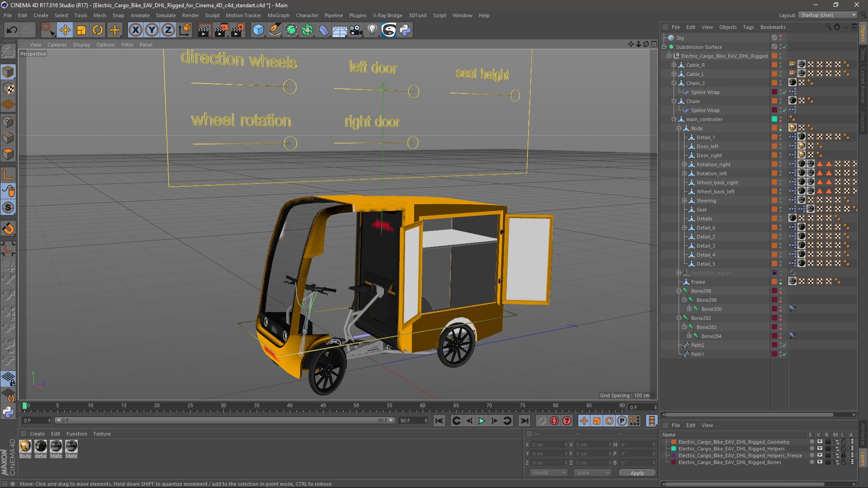Image resolution: width=868 pixels, height=488 pixels.
Task: Click the Rotate tool icon
Action: [98, 30]
